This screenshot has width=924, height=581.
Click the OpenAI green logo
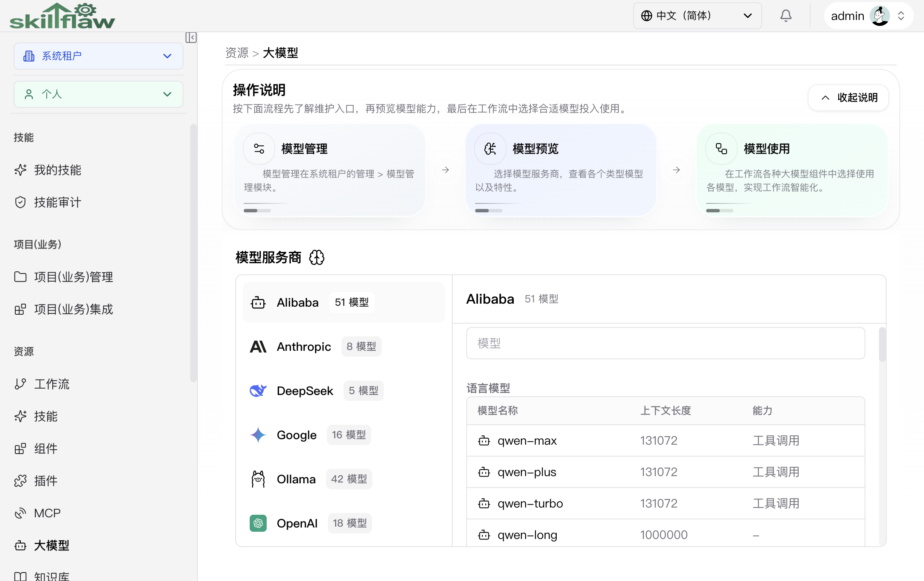click(x=258, y=523)
